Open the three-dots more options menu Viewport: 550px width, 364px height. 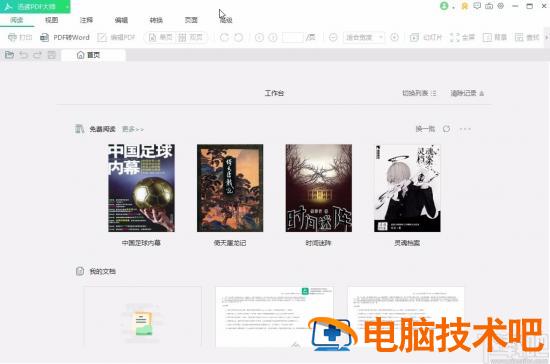465,129
